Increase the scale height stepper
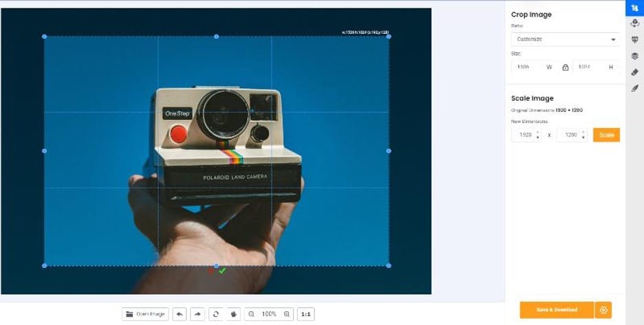This screenshot has height=325, width=644. (583, 132)
